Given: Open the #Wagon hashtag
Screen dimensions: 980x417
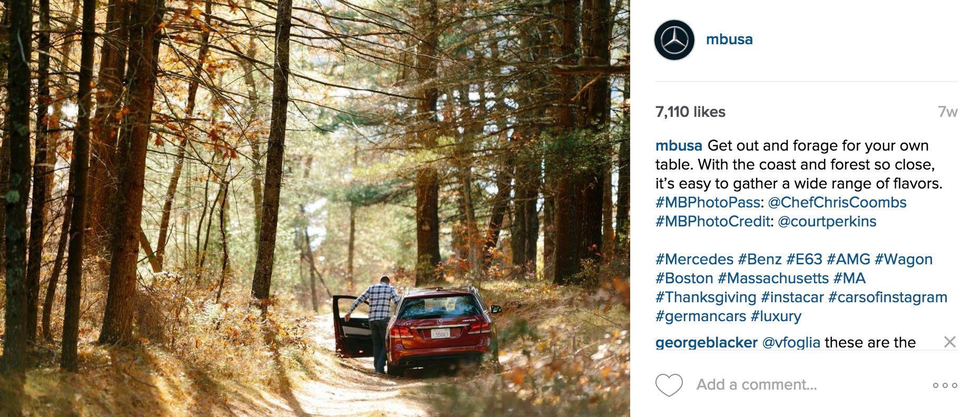Looking at the screenshot, I should (x=904, y=260).
